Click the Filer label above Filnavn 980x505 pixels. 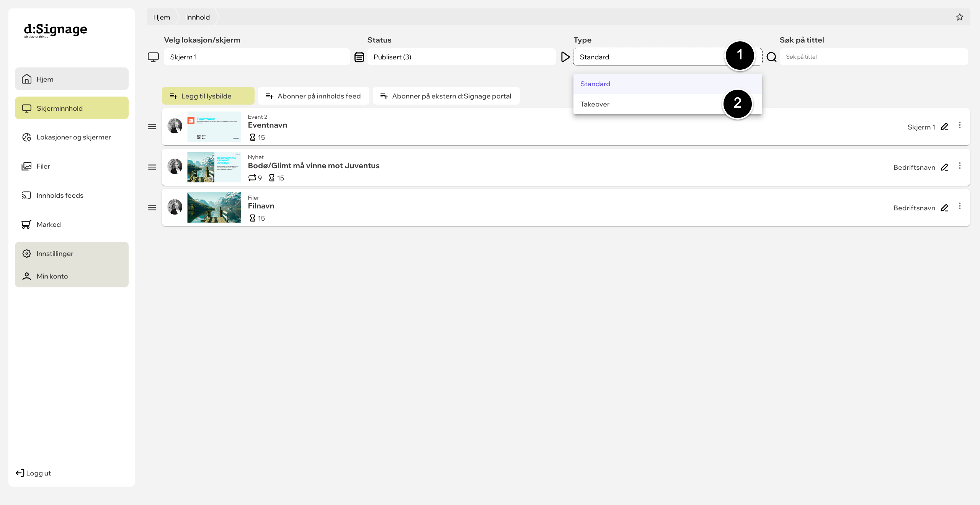[x=253, y=198]
